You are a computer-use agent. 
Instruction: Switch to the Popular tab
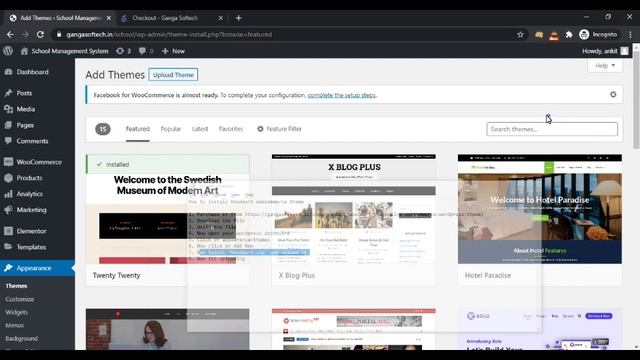pos(171,129)
